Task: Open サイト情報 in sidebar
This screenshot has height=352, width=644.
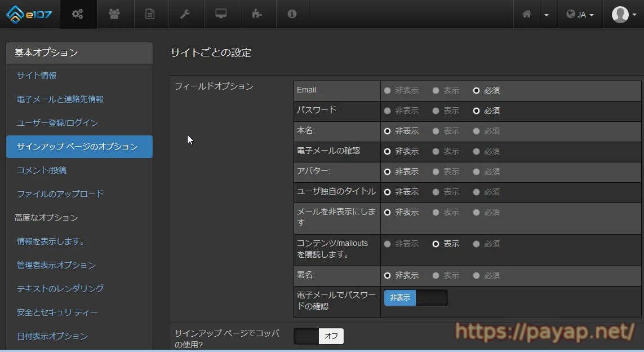Action: [37, 76]
